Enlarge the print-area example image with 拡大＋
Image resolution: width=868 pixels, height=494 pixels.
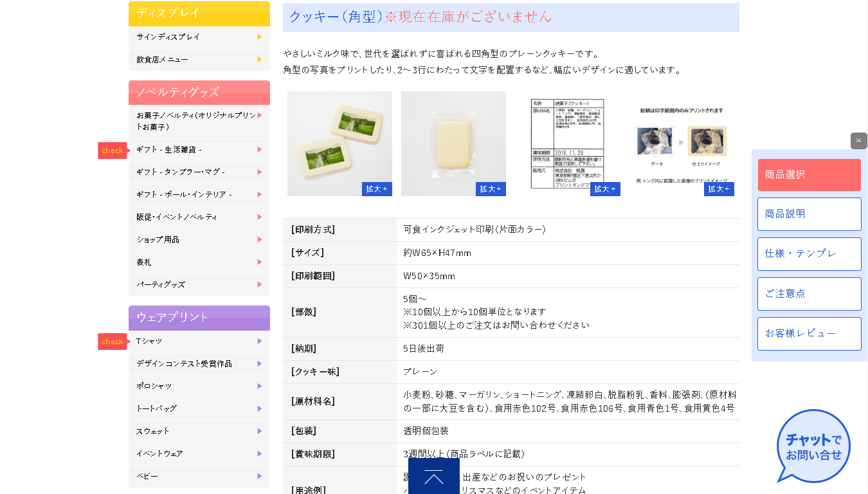click(x=719, y=188)
